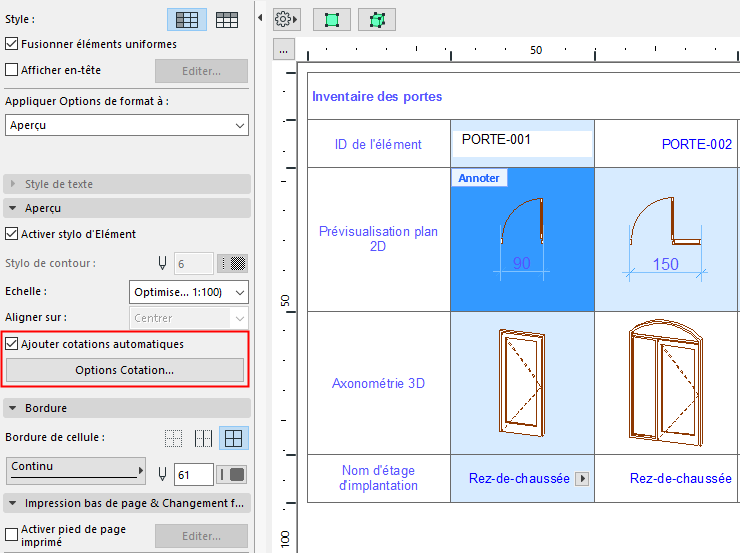Collapse the Bordure section

click(x=126, y=408)
